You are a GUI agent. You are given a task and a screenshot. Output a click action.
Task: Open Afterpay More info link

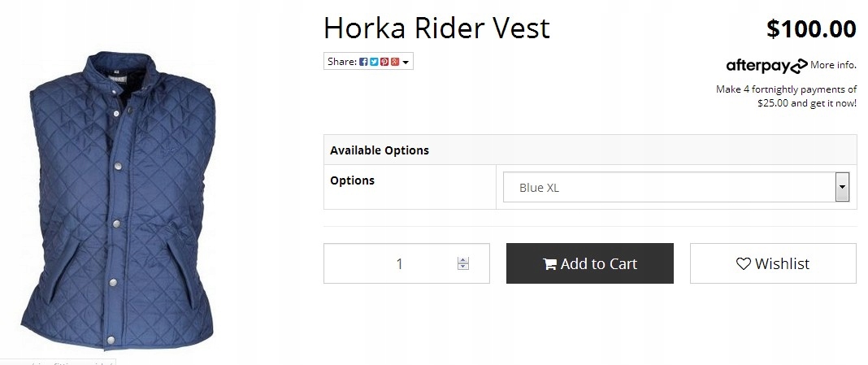833,65
